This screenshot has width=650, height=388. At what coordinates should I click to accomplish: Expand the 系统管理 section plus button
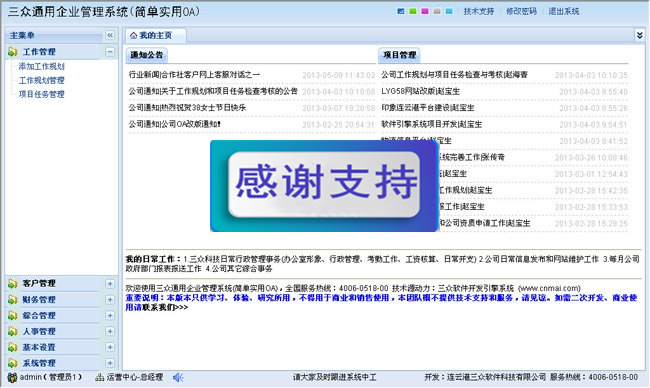(110, 363)
